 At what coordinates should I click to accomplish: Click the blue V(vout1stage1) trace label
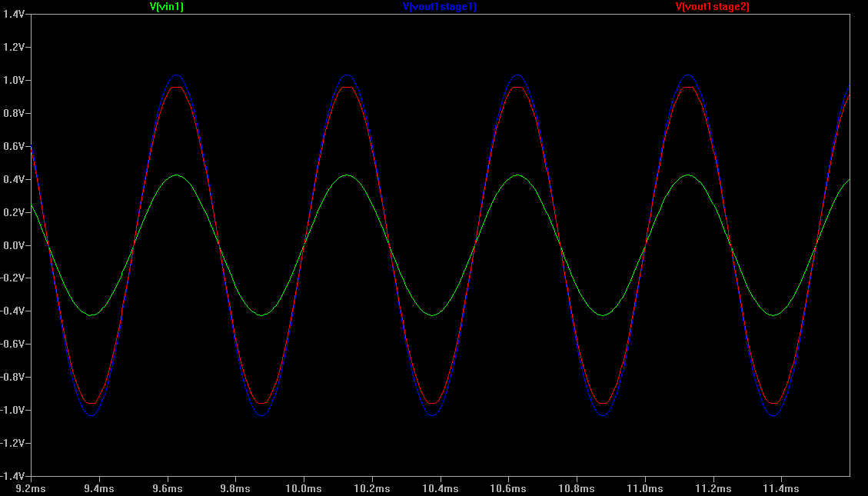[x=440, y=7]
